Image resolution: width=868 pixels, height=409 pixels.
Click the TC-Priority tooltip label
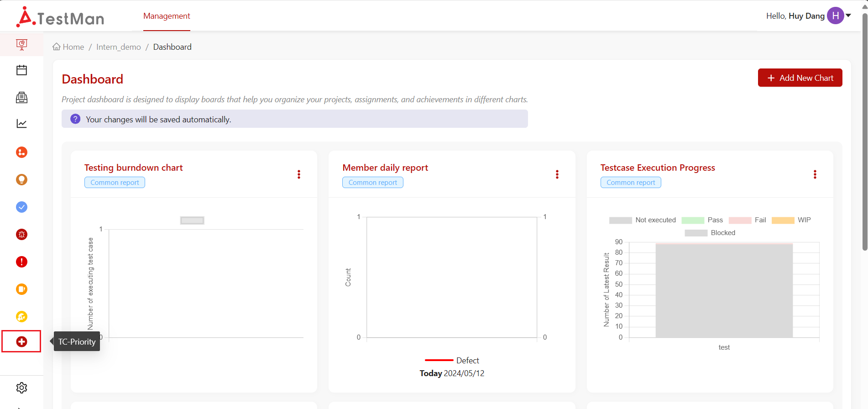77,341
